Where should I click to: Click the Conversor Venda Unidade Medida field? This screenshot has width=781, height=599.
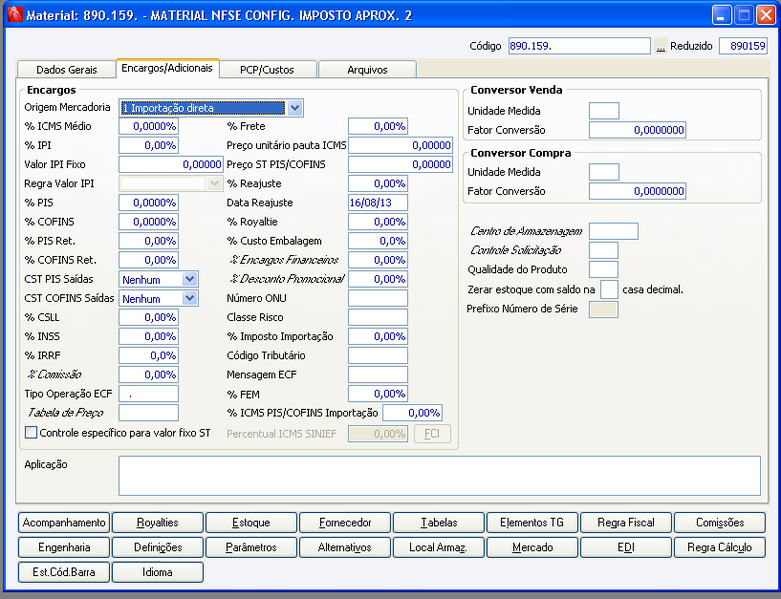(603, 111)
